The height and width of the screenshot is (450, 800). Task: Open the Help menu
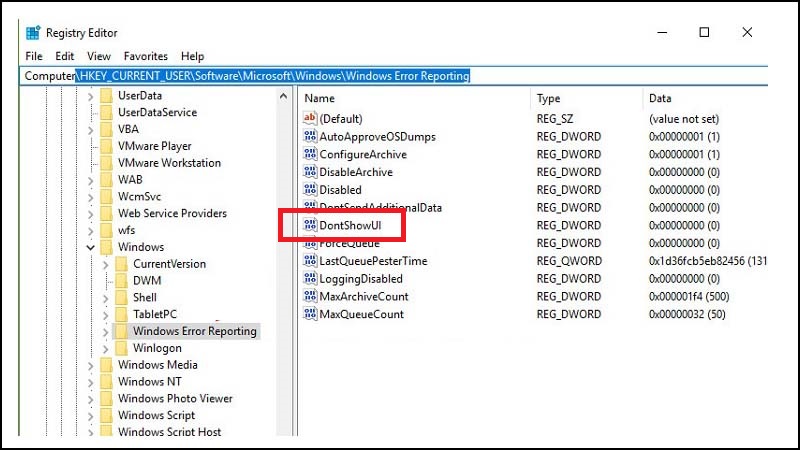(x=192, y=56)
